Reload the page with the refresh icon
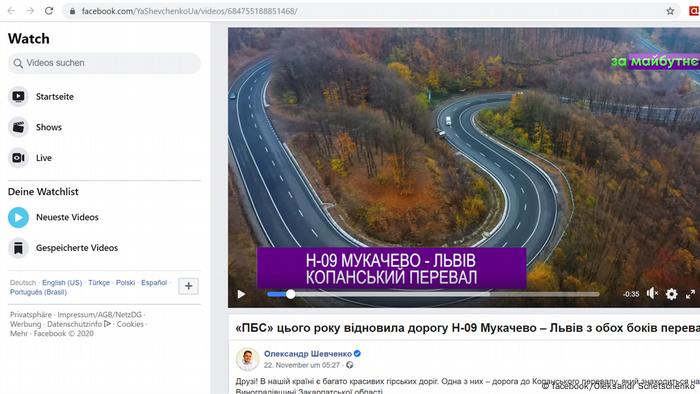This screenshot has width=700, height=394. pyautogui.click(x=49, y=11)
